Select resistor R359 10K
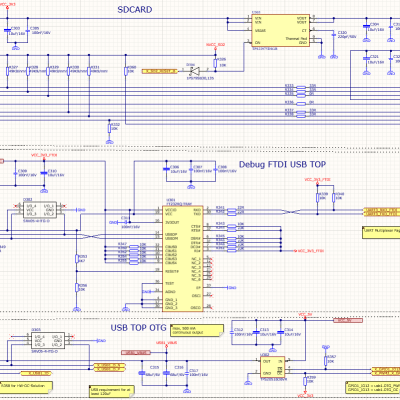400x400 pixels. click(x=305, y=381)
